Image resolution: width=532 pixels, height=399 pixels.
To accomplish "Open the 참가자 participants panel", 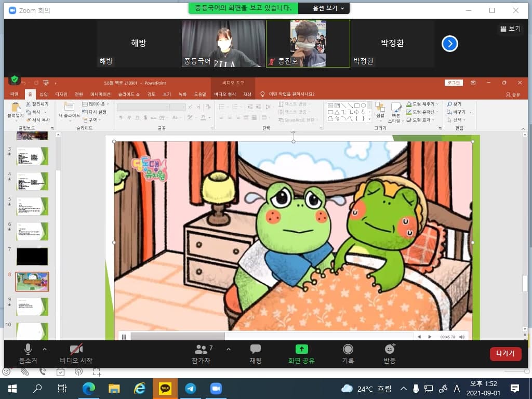I will (x=202, y=353).
